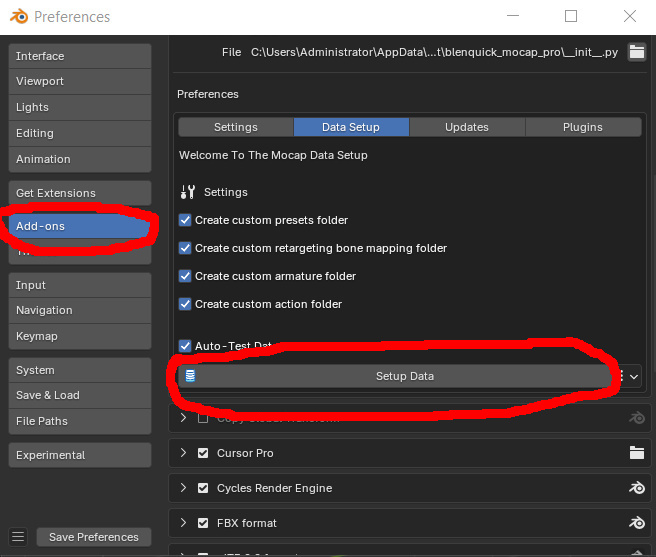The width and height of the screenshot is (656, 557).
Task: Uncheck Create custom presets folder
Action: [185, 220]
